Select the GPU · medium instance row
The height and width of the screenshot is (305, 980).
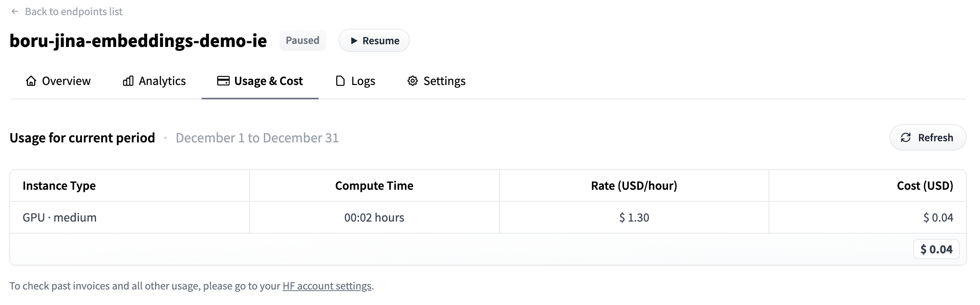(59, 217)
